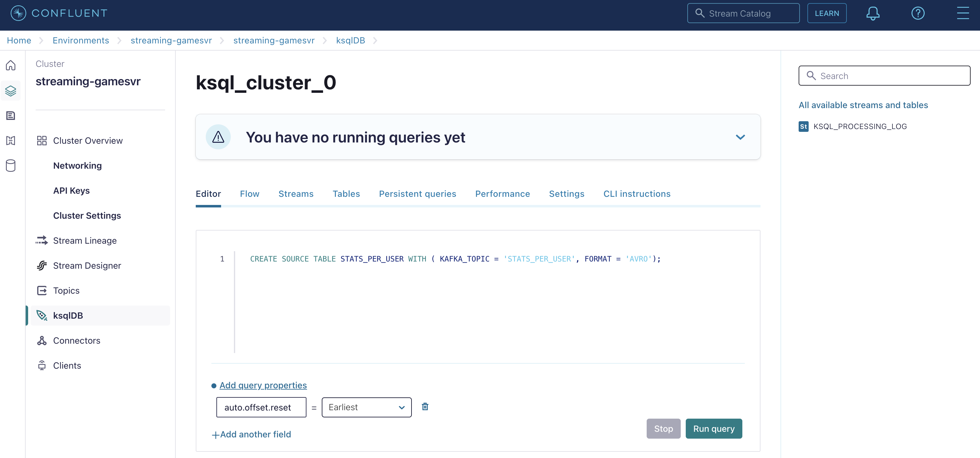This screenshot has height=458, width=980.
Task: Switch to the Flow tab
Action: pos(250,194)
